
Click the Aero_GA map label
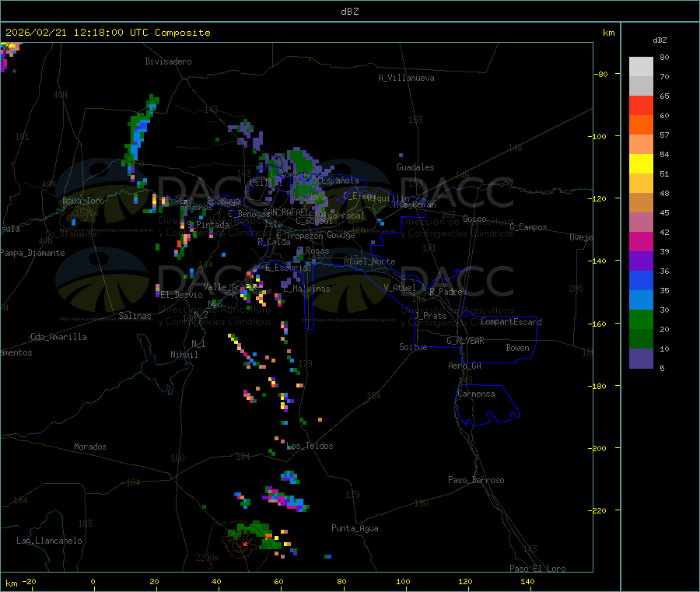point(464,366)
